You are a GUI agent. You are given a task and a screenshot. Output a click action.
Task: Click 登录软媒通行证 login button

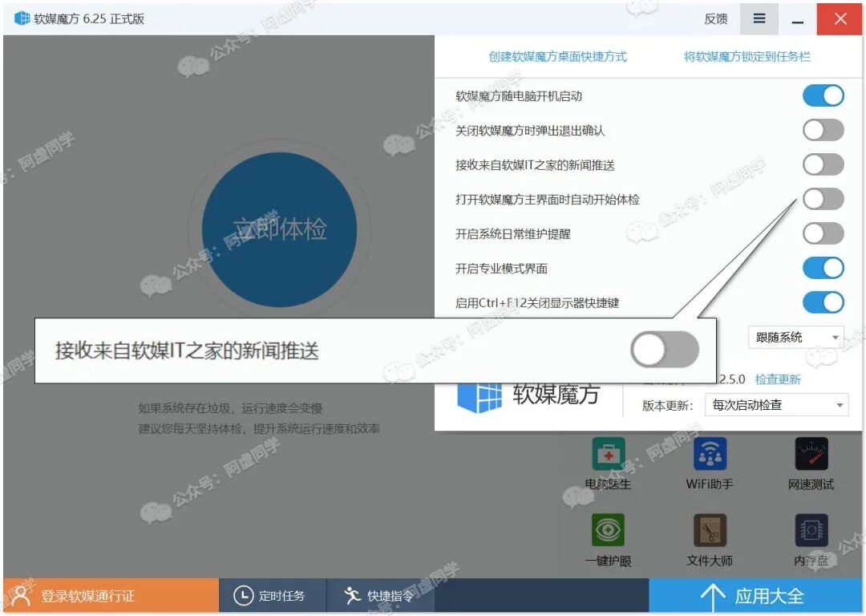click(x=111, y=596)
